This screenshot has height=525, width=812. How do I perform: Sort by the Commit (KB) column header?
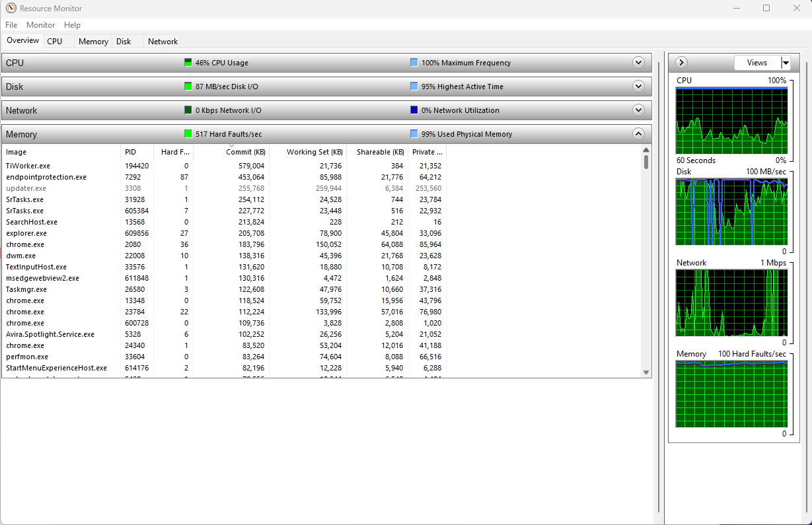(231, 152)
